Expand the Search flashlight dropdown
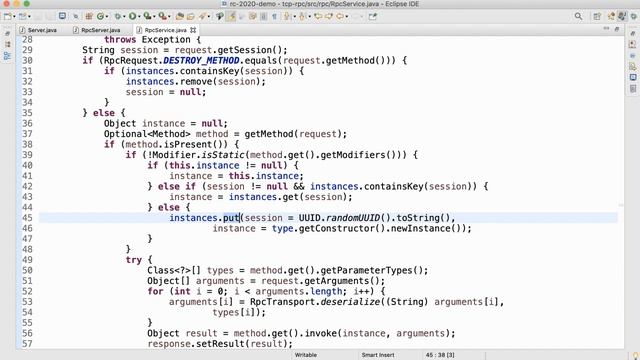Screen dimensions: 640x360 pyautogui.click(x=209, y=17)
